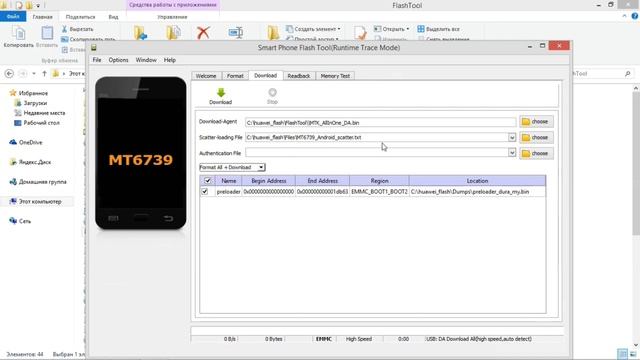Select Этот компьютер in Explorer sidebar
Screen dimensions: 640x360
(x=36, y=201)
